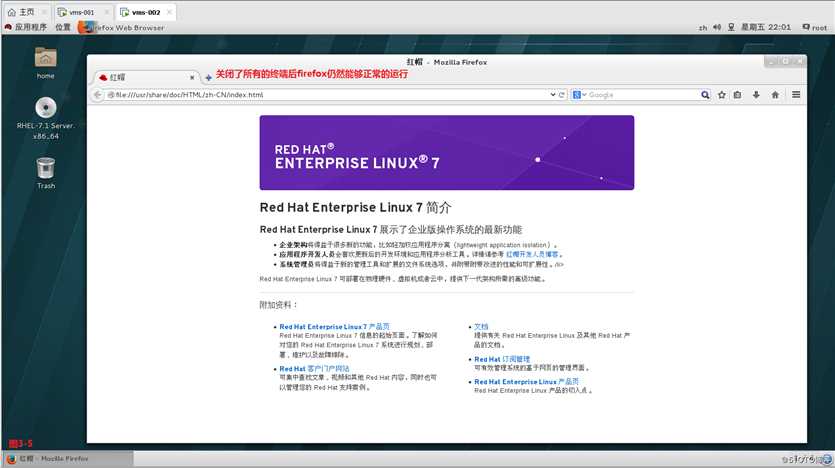Open a new tab with plus icon
The image size is (835, 468).
coord(208,78)
